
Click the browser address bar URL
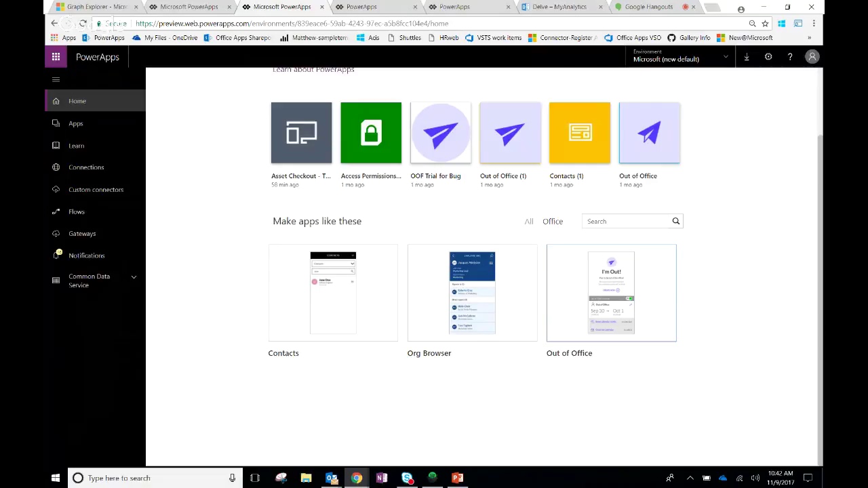coord(292,23)
